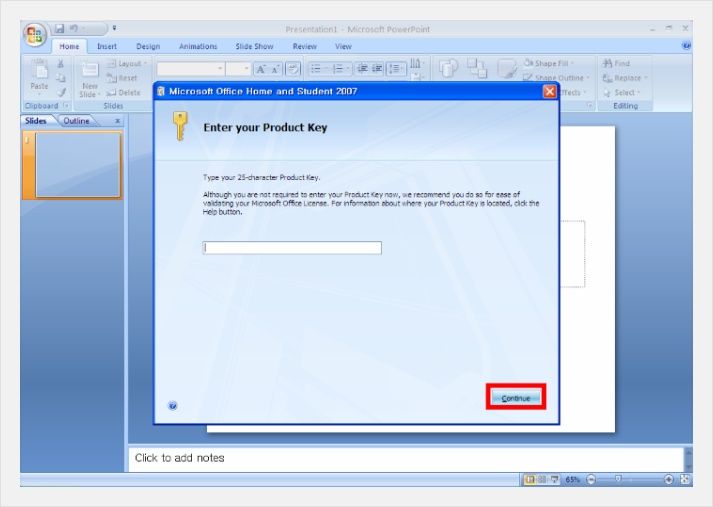Click Fit slide to current window icon

(685, 479)
